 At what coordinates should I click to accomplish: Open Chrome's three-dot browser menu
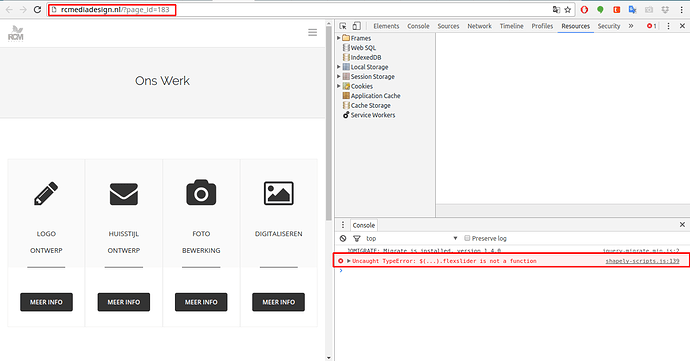point(681,9)
